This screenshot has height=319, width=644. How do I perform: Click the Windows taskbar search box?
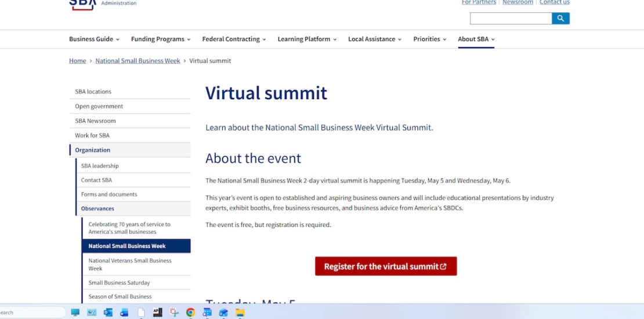click(x=32, y=313)
